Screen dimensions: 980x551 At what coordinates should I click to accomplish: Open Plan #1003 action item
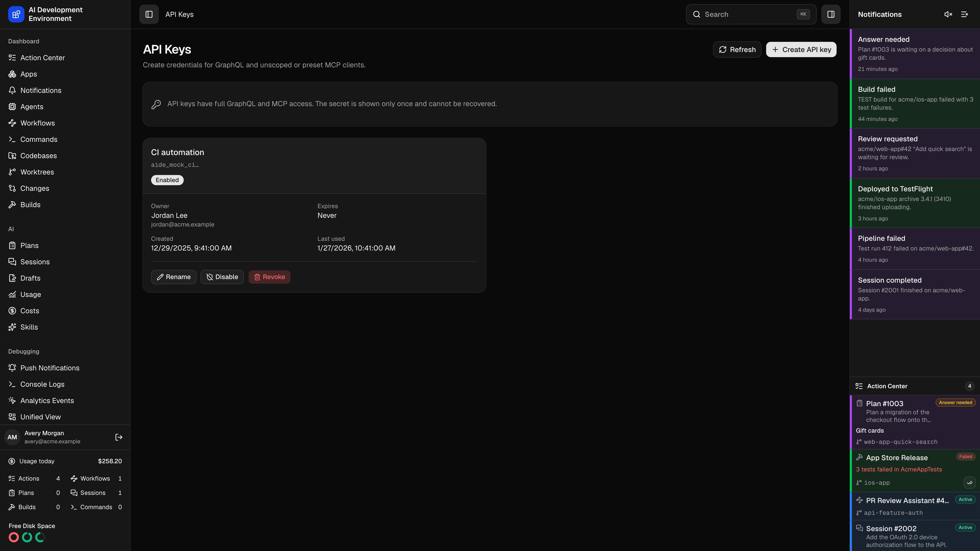(915, 422)
